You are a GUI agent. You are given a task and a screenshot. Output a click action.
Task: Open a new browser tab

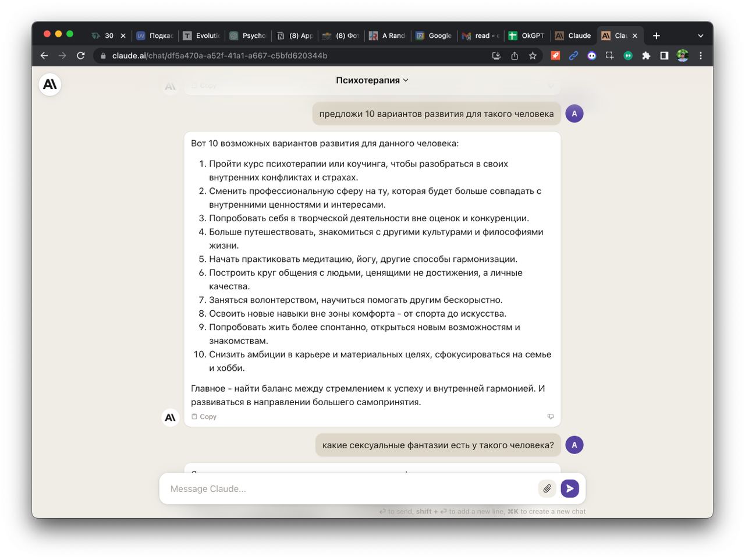click(656, 36)
